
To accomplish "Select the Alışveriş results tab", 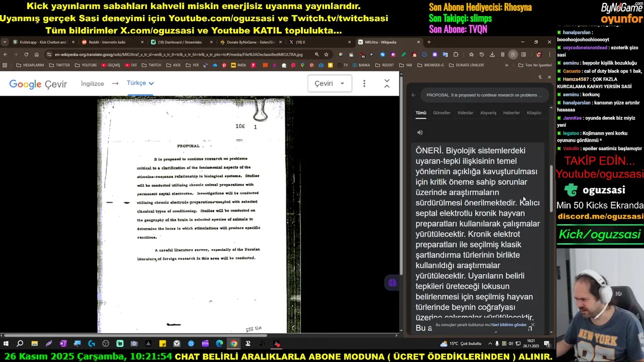I will 488,113.
